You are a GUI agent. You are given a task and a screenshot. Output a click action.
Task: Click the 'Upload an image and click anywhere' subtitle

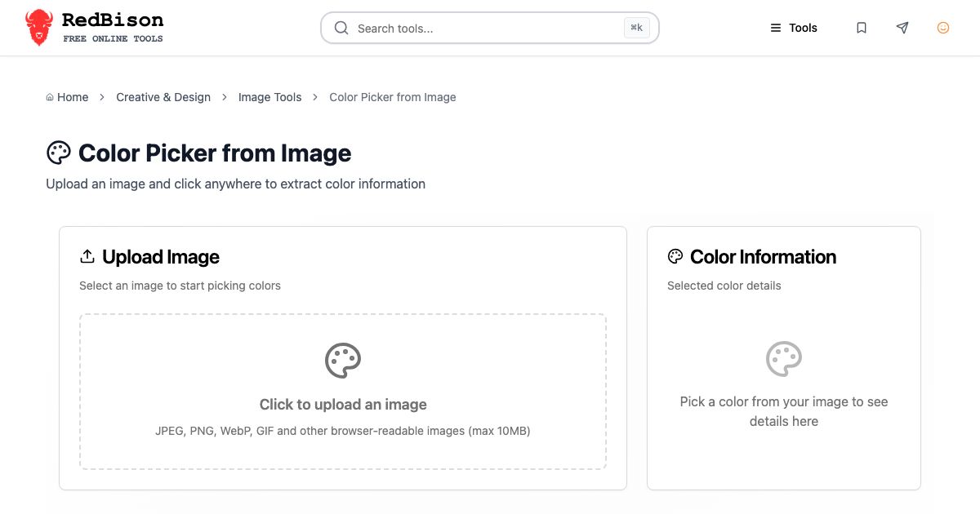click(236, 184)
